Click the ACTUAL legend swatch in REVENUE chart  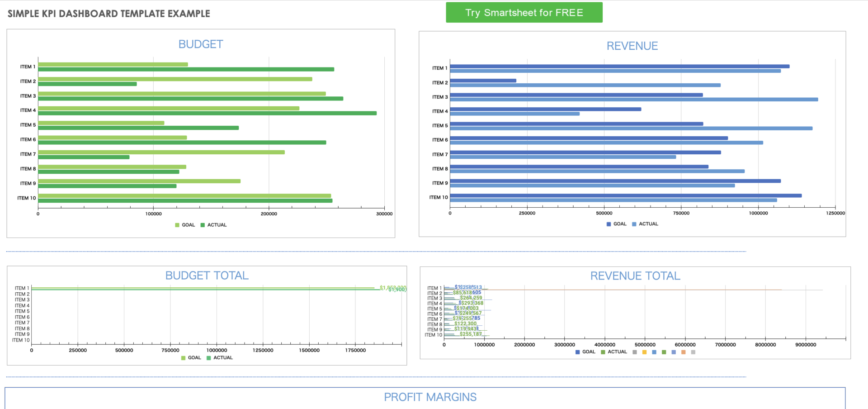click(x=635, y=224)
